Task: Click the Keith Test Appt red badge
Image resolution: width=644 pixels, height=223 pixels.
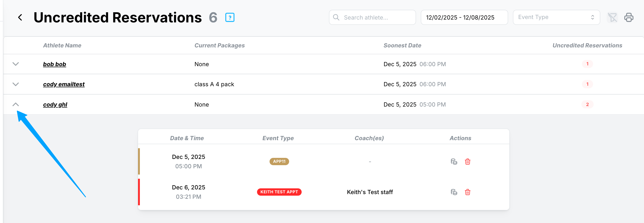Action: tap(279, 192)
